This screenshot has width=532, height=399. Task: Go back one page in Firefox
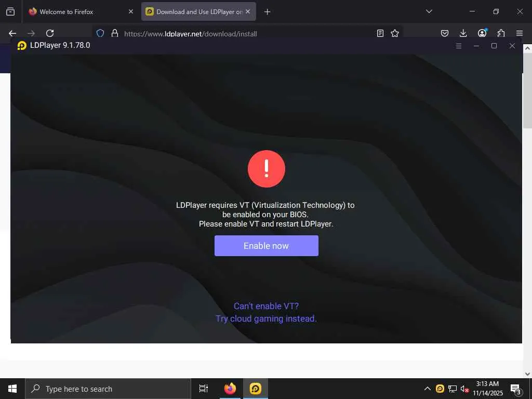[x=12, y=33]
